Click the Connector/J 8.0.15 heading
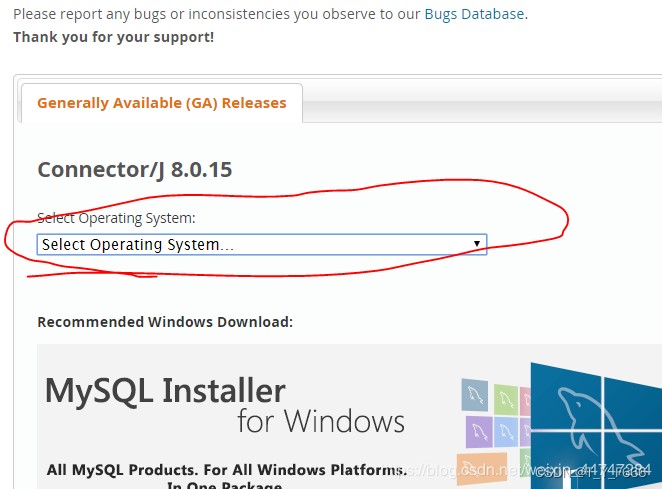Image resolution: width=662 pixels, height=489 pixels. pyautogui.click(x=134, y=169)
